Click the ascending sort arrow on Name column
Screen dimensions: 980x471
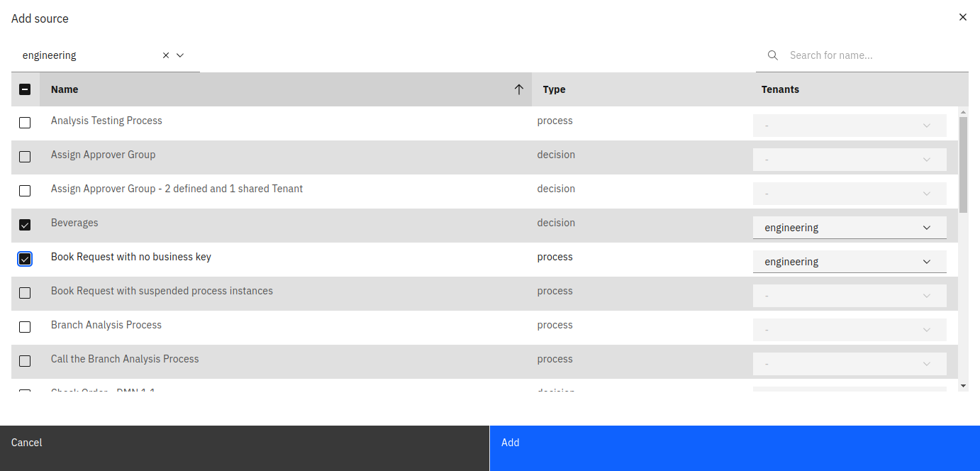[x=518, y=89]
